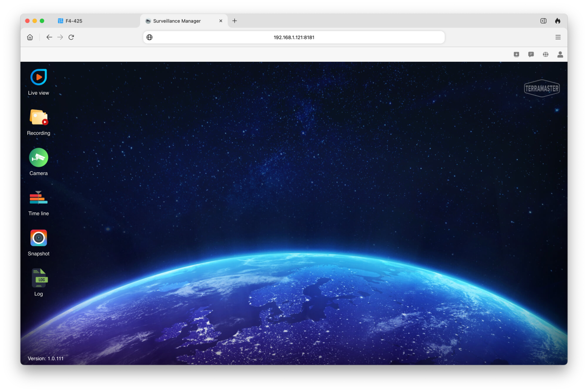Open the browser hamburger menu
Image resolution: width=588 pixels, height=392 pixels.
click(558, 37)
